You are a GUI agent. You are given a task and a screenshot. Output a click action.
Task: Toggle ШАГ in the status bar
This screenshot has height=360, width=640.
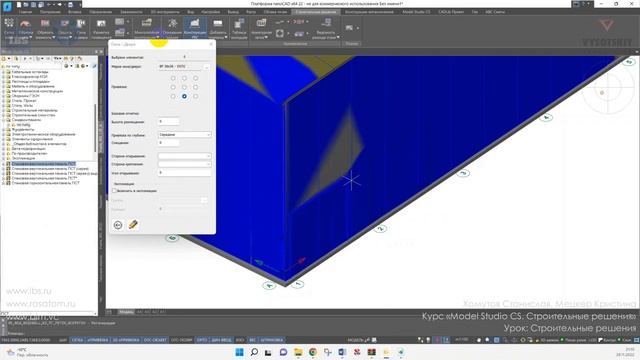click(x=63, y=340)
